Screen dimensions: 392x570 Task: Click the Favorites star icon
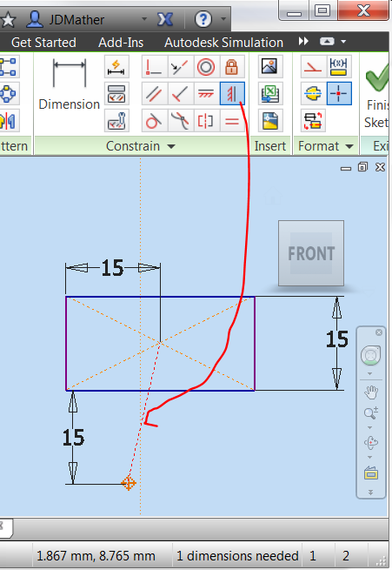pos(8,19)
